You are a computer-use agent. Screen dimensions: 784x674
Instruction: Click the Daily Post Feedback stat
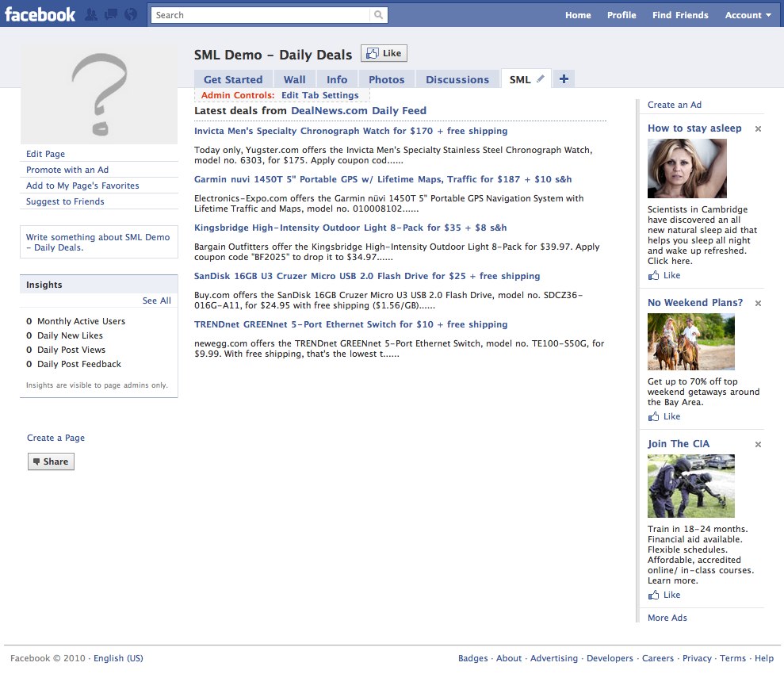click(74, 364)
